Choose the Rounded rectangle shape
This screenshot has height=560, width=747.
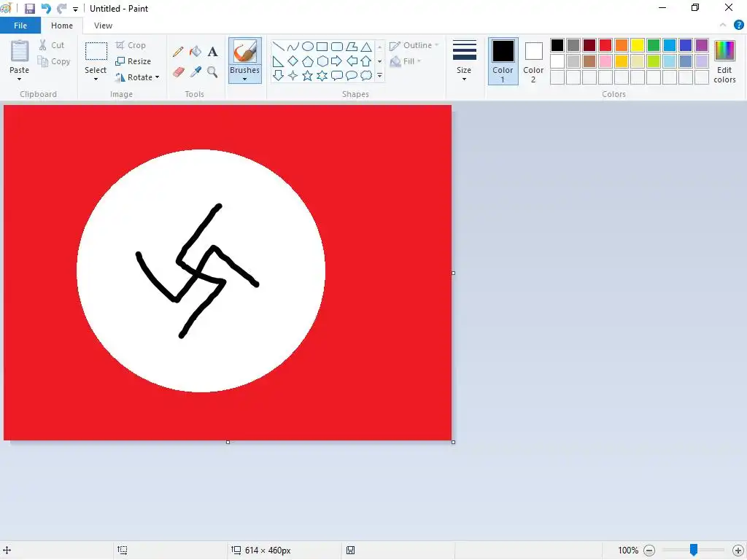coord(337,47)
